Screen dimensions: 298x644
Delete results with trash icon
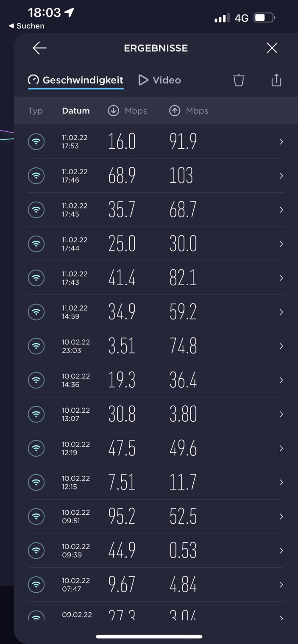(239, 80)
